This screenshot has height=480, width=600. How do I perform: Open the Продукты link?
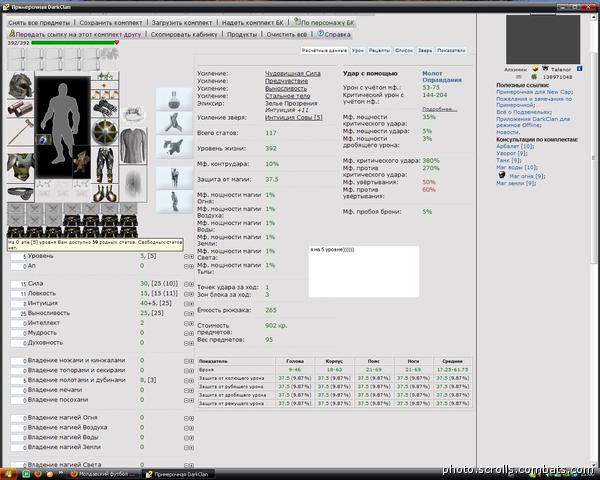tap(242, 34)
